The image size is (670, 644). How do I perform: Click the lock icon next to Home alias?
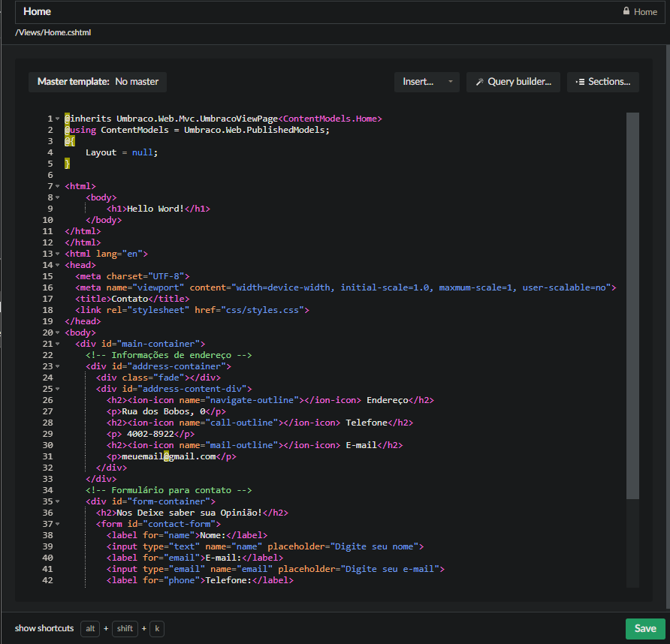click(626, 12)
